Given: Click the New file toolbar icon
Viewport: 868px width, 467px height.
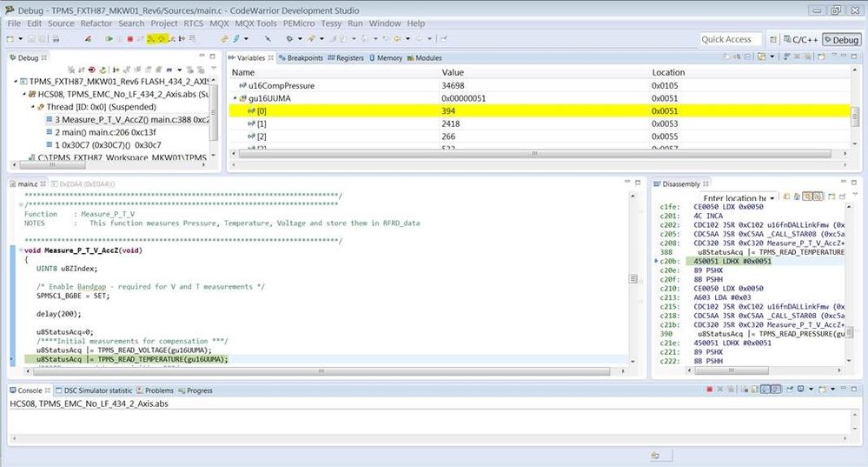Looking at the screenshot, I should [x=11, y=39].
